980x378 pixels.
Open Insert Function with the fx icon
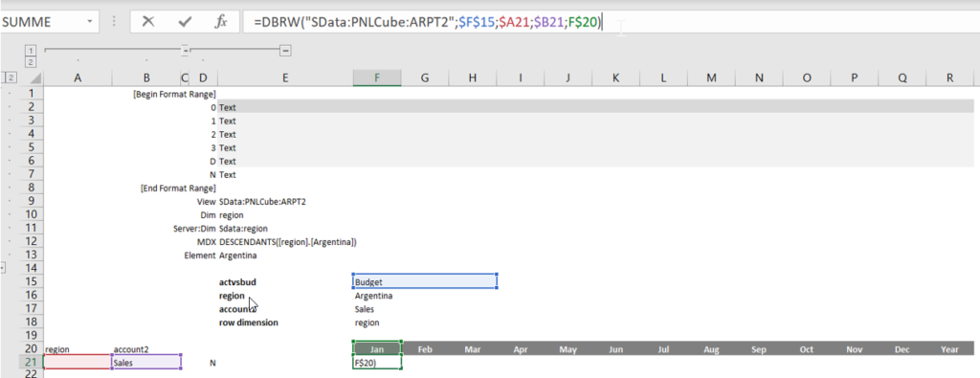(221, 21)
